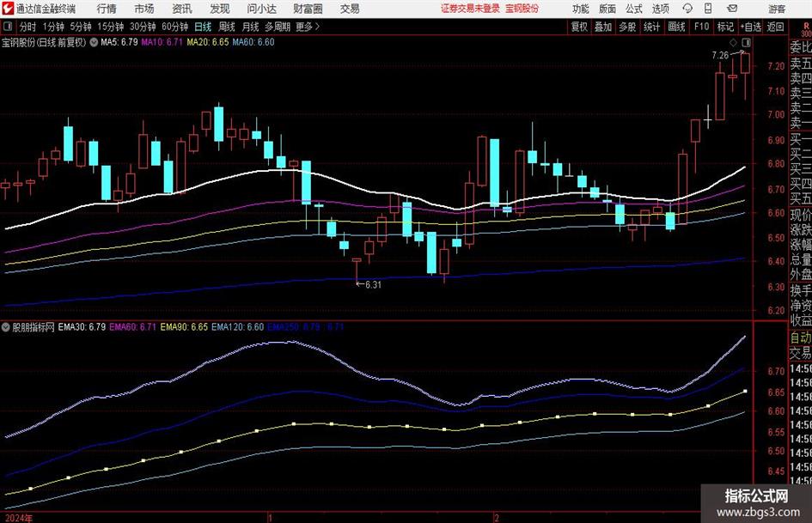This screenshot has width=812, height=523.
Task: Click the 6.31 low price annotation
Action: tap(373, 285)
